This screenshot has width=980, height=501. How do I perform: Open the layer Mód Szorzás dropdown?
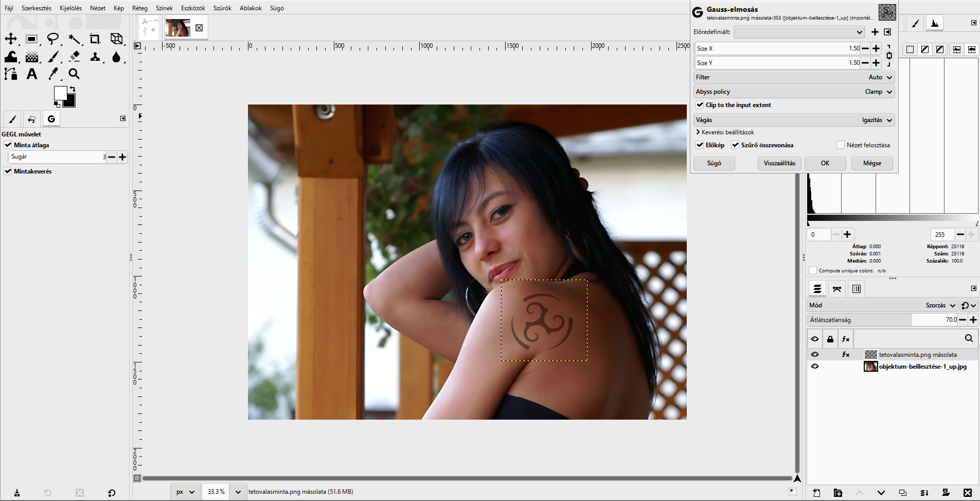[882, 305]
